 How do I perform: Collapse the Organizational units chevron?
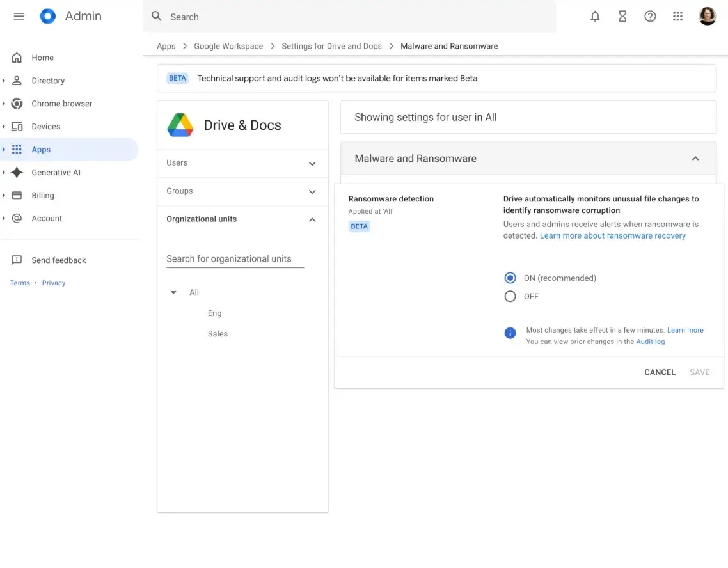pos(312,219)
